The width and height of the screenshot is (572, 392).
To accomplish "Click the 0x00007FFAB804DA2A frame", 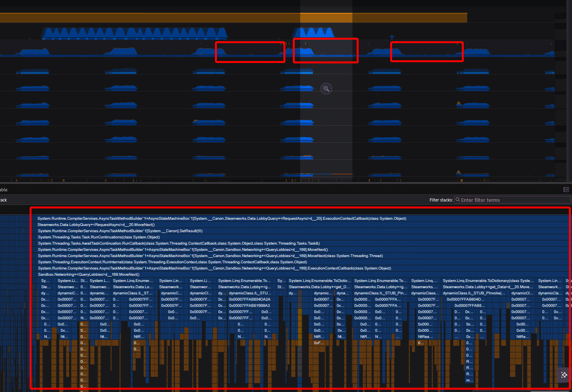I will pyautogui.click(x=250, y=299).
